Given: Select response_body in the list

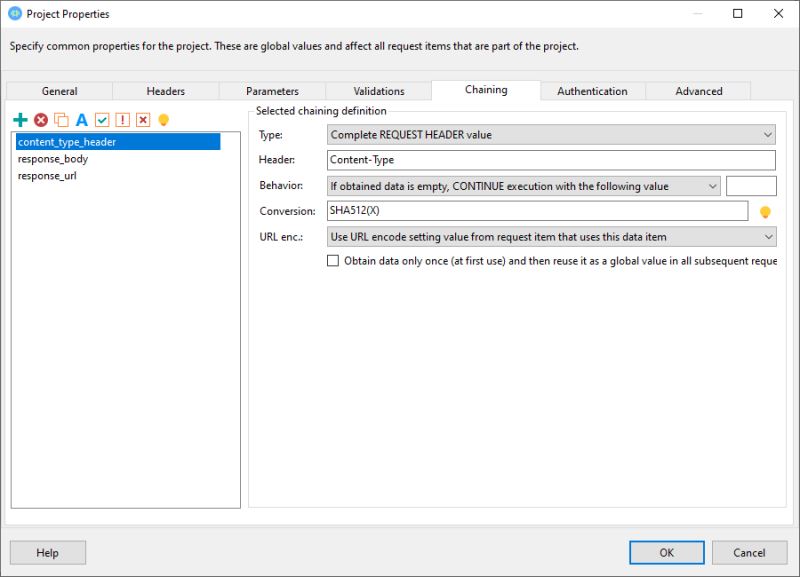Looking at the screenshot, I should (x=53, y=159).
